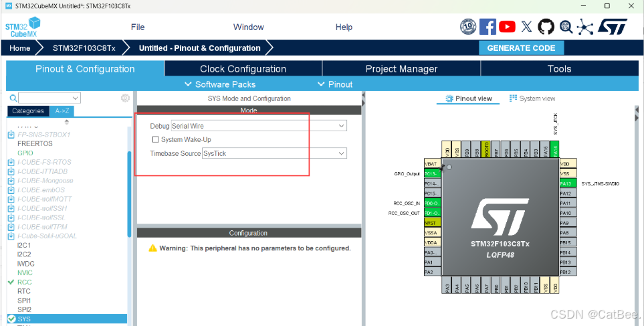Switch to the Project Manager tab
Viewport: 644px width, 326px height.
point(402,69)
